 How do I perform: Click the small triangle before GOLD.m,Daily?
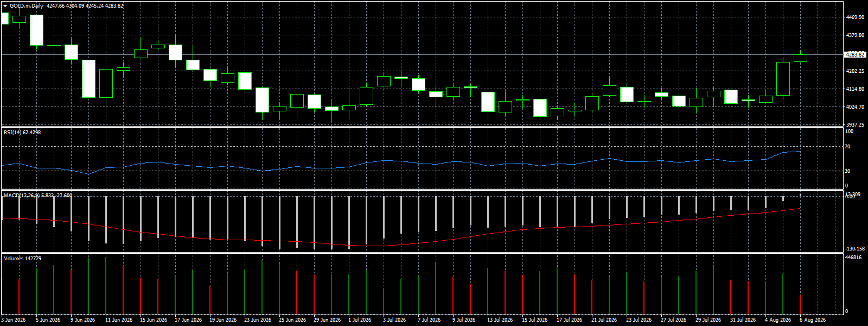(x=5, y=6)
